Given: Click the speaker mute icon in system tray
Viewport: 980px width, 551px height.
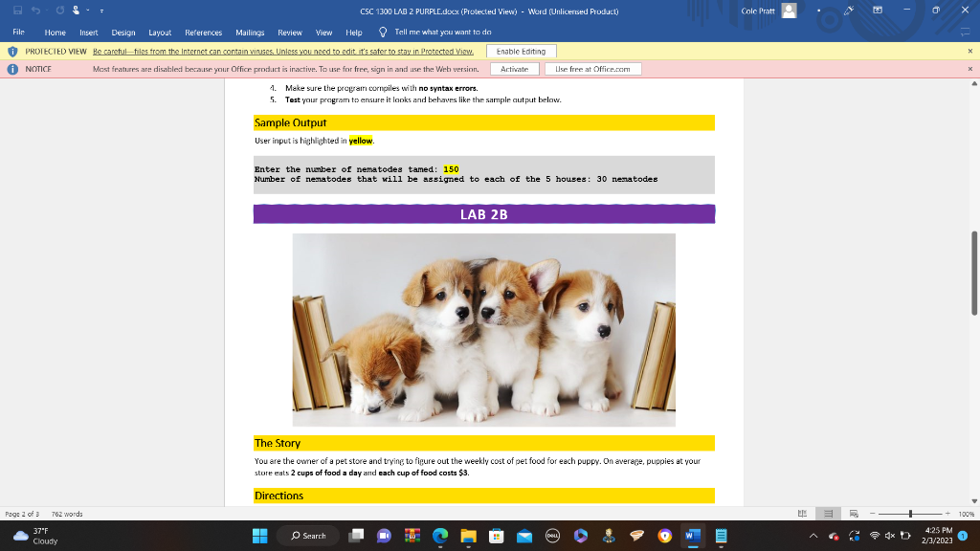Looking at the screenshot, I should (890, 536).
